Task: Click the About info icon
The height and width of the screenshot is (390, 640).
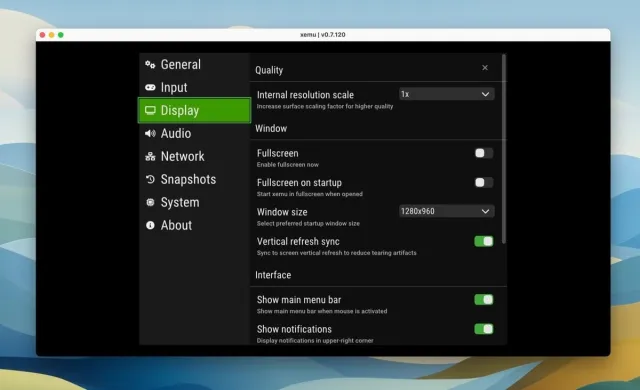Action: 150,225
